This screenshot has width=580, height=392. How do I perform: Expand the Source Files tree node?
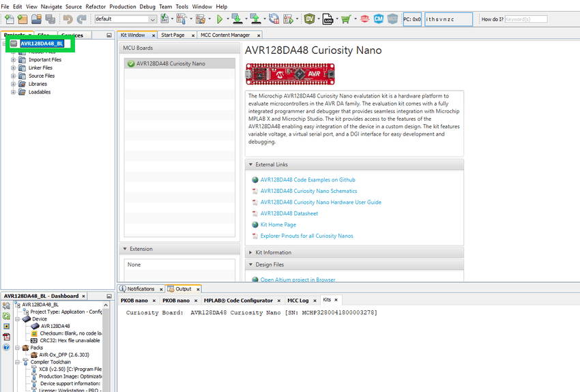tap(13, 76)
